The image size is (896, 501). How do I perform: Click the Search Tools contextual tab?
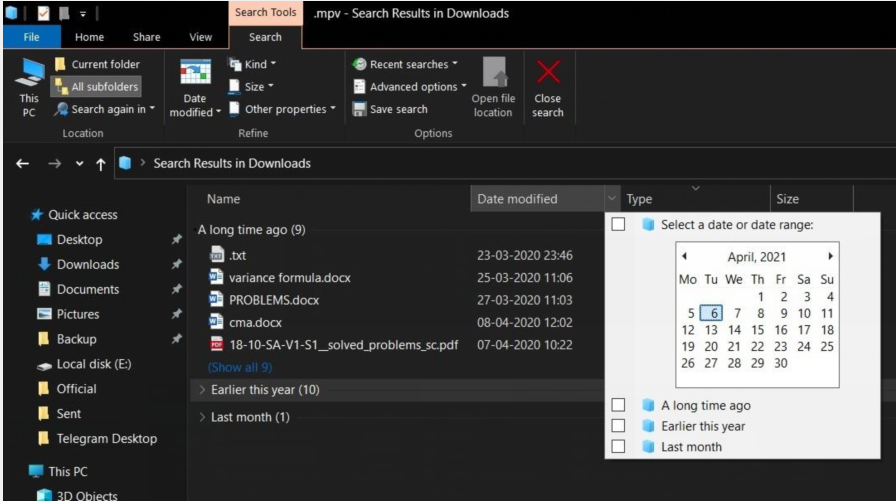(265, 13)
